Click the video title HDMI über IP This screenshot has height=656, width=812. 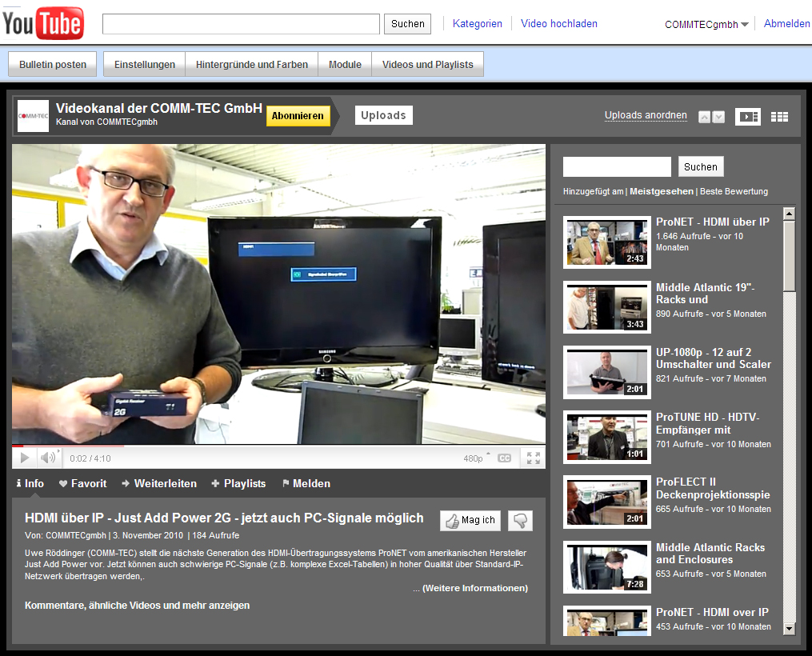tap(224, 518)
